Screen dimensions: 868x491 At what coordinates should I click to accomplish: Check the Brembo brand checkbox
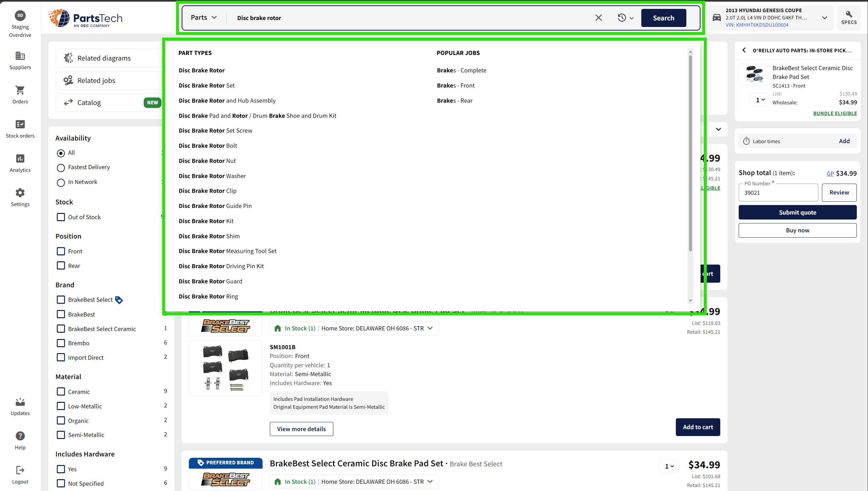tap(61, 343)
